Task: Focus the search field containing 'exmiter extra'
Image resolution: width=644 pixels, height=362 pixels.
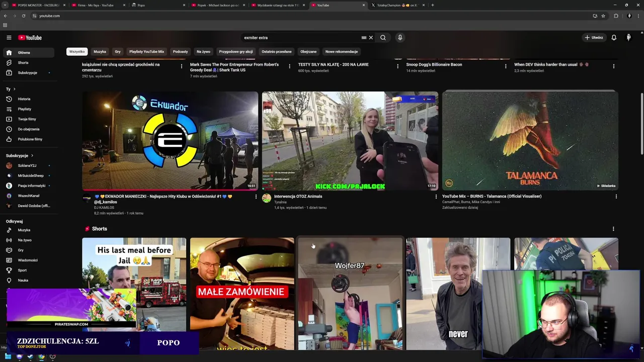Action: coord(300,38)
